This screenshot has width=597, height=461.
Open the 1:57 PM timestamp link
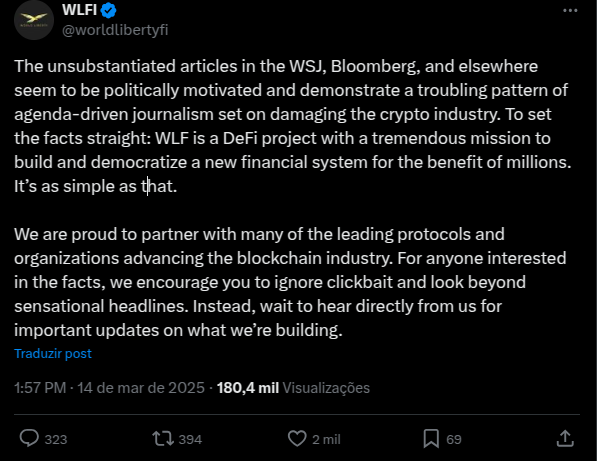pyautogui.click(x=40, y=388)
